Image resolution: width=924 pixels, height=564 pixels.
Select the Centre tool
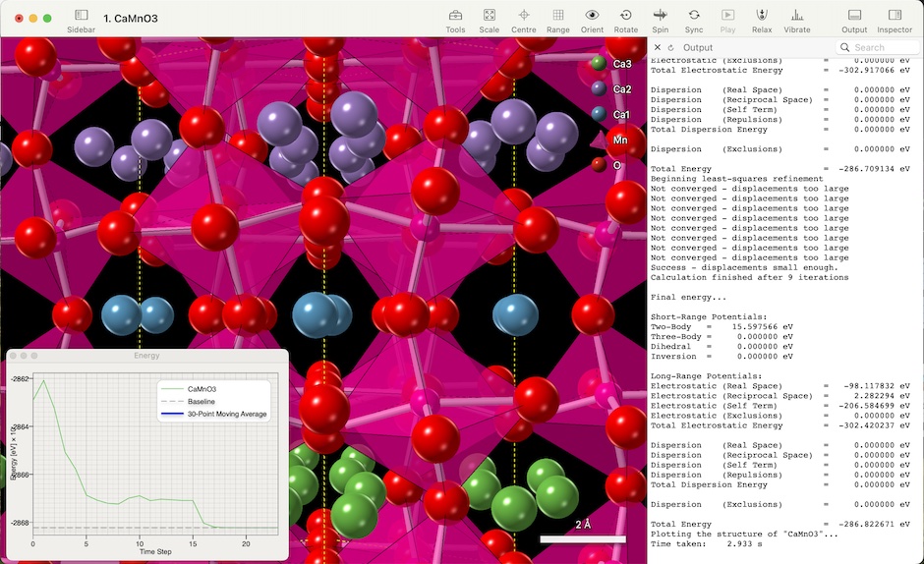click(x=523, y=16)
